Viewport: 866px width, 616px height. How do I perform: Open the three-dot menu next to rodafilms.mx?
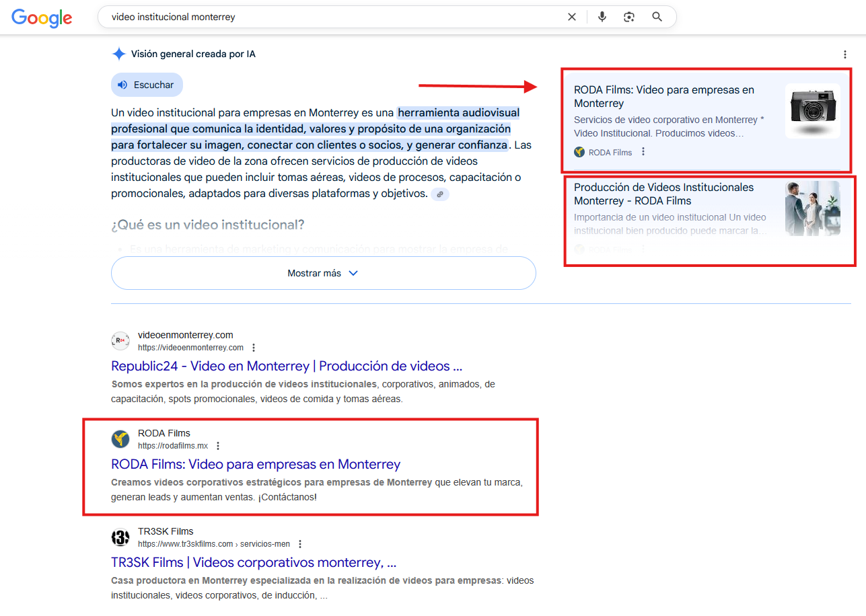[x=217, y=445]
